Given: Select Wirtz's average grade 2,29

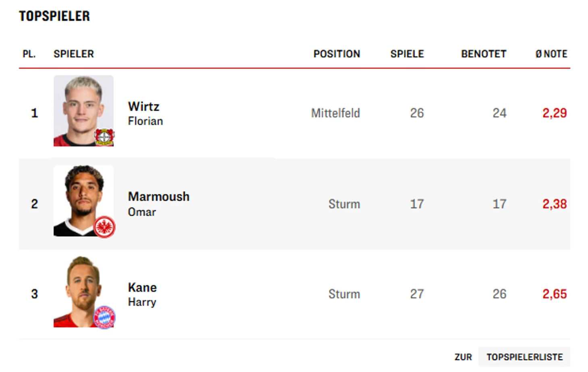Looking at the screenshot, I should tap(555, 113).
